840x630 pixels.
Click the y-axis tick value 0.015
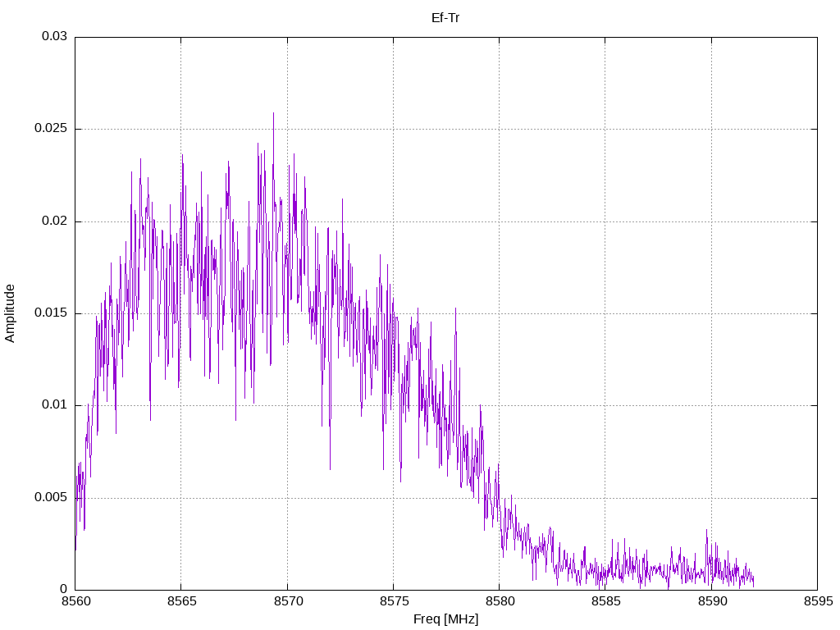point(51,313)
